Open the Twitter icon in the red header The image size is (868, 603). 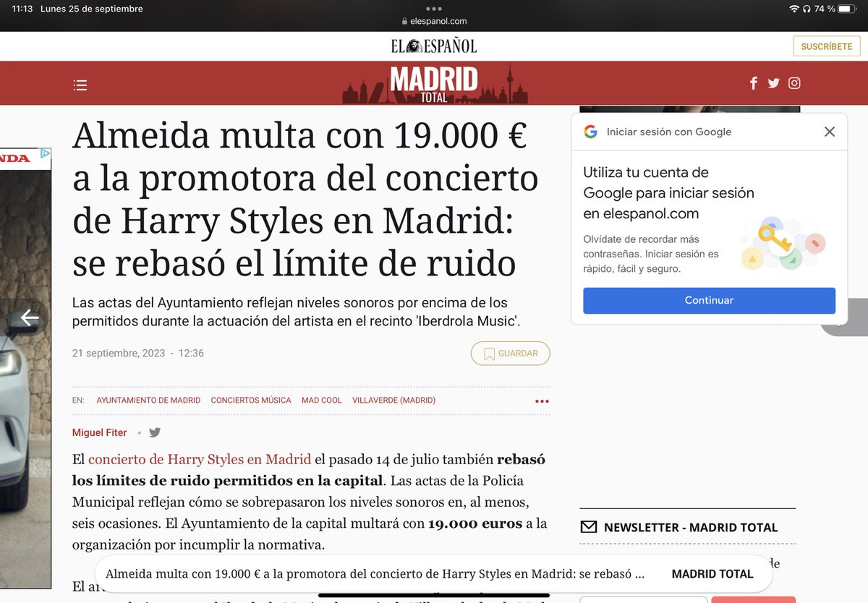(x=773, y=83)
